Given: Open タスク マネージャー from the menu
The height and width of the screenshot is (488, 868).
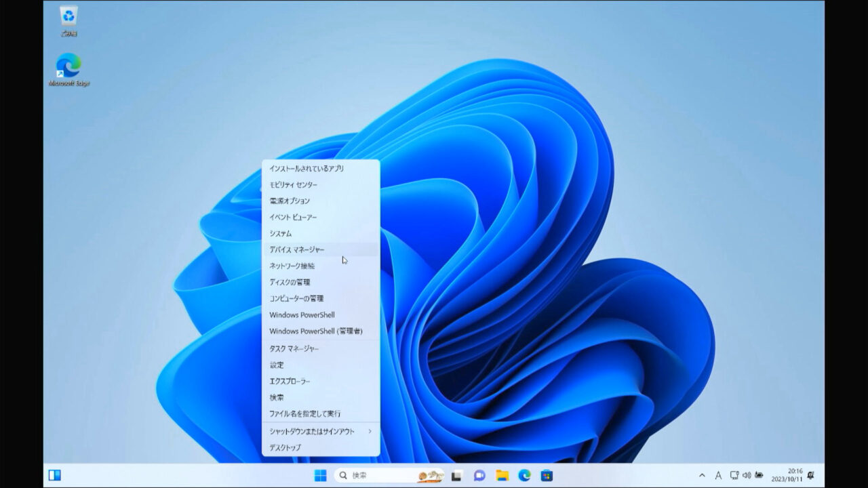Looking at the screenshot, I should click(x=321, y=348).
